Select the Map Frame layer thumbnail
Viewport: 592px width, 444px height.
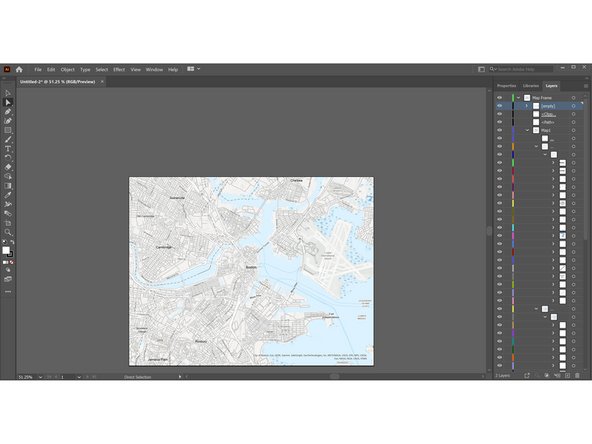[x=527, y=98]
